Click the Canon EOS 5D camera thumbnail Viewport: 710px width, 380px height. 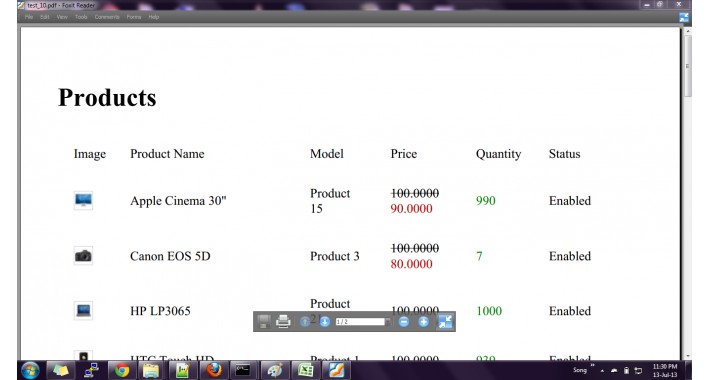pos(83,256)
